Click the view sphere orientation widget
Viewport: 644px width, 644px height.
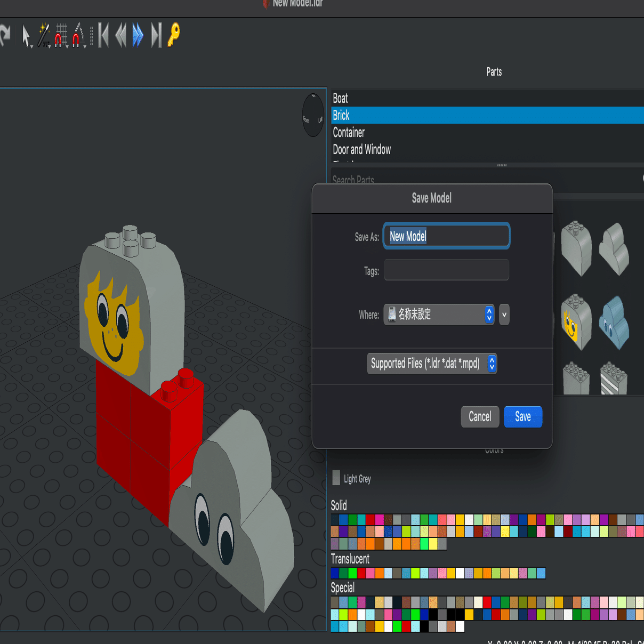point(313,115)
